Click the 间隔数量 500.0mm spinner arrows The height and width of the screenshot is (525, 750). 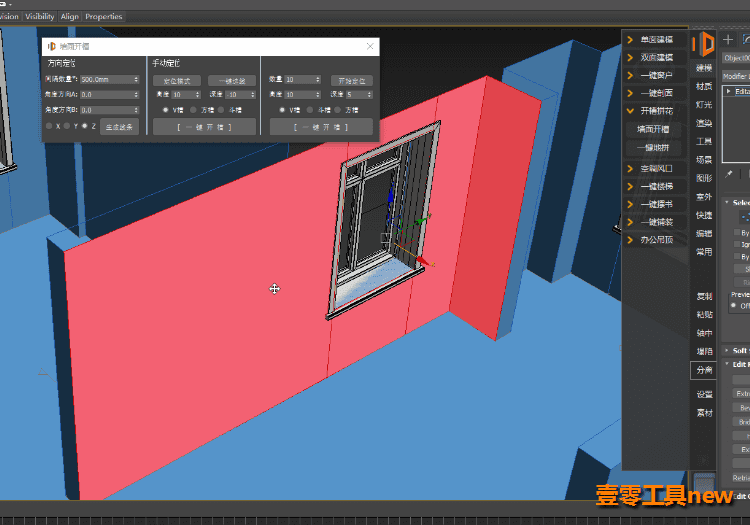pyautogui.click(x=136, y=79)
